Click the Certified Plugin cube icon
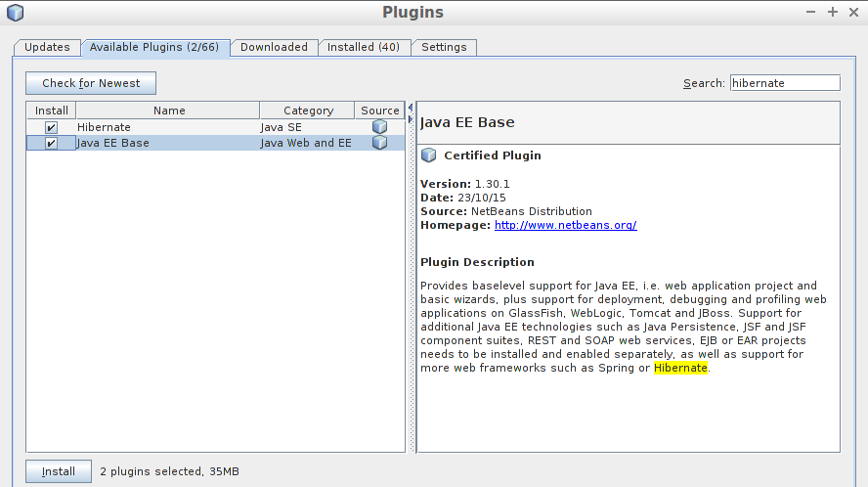 click(428, 155)
